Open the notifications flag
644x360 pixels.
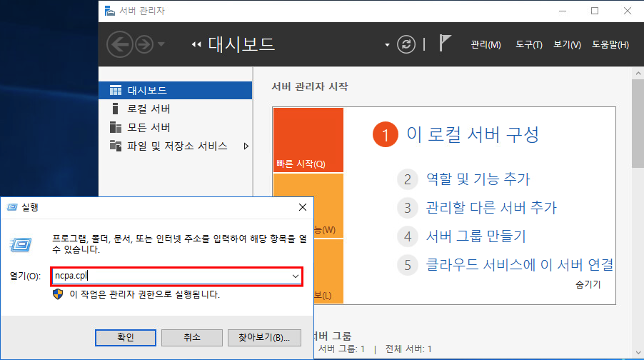[x=445, y=43]
